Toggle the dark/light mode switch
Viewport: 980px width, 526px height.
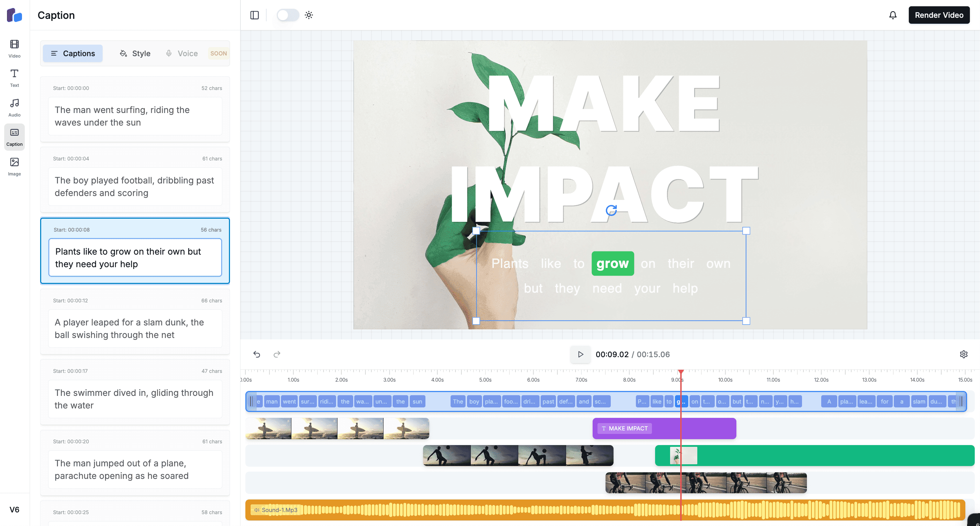coord(288,15)
